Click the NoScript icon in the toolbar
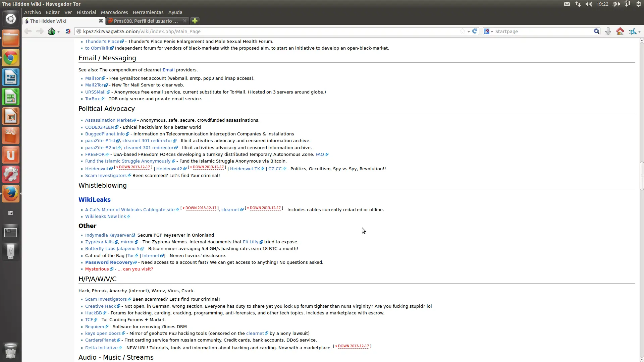The width and height of the screenshot is (644, 362). (68, 31)
